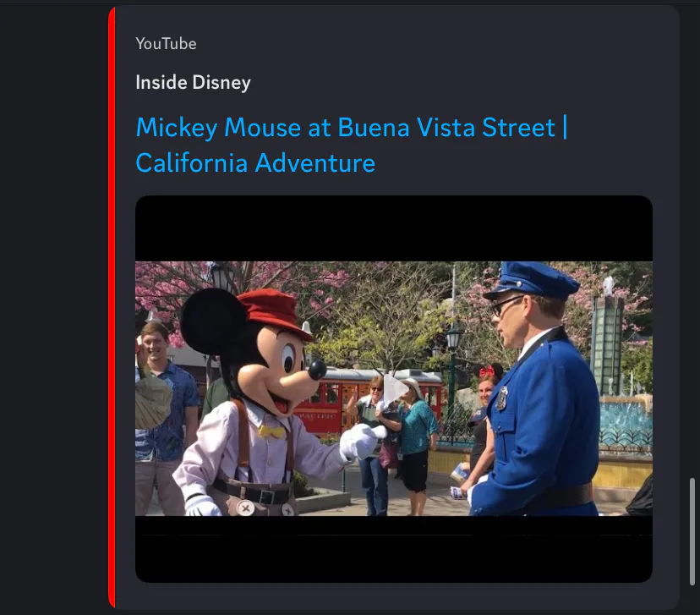Click the California Adventure title text

[x=255, y=162]
